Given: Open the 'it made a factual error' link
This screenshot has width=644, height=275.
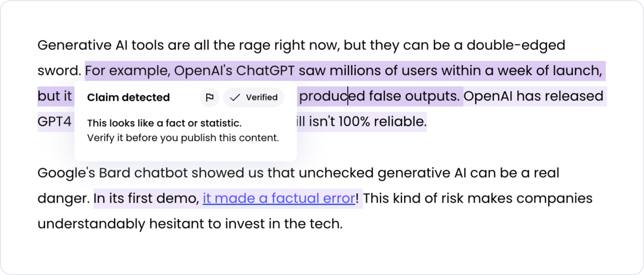Looking at the screenshot, I should coord(279,198).
